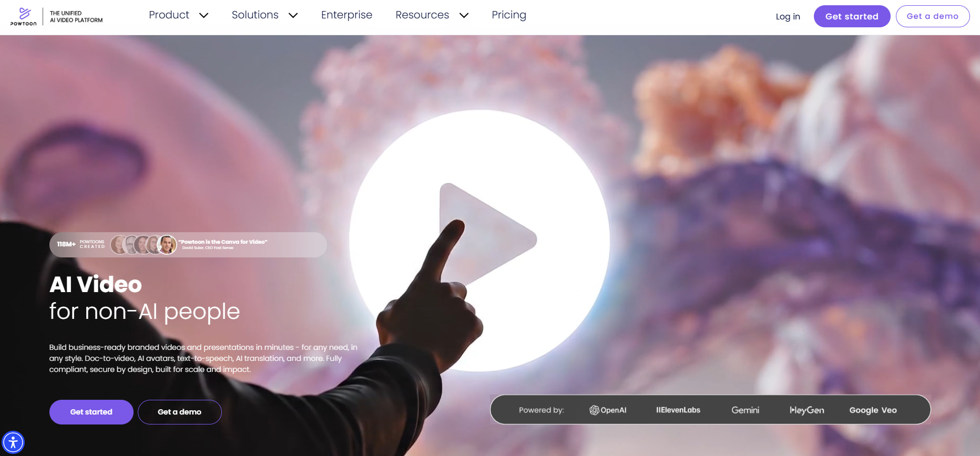This screenshot has width=980, height=456.
Task: Click the HeyGen logo
Action: (807, 410)
